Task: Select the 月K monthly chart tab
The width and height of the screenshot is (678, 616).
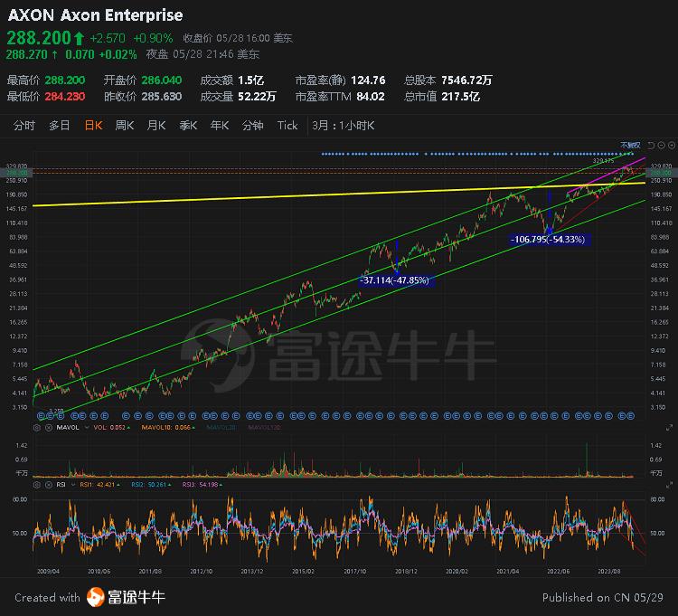Action: [x=156, y=126]
